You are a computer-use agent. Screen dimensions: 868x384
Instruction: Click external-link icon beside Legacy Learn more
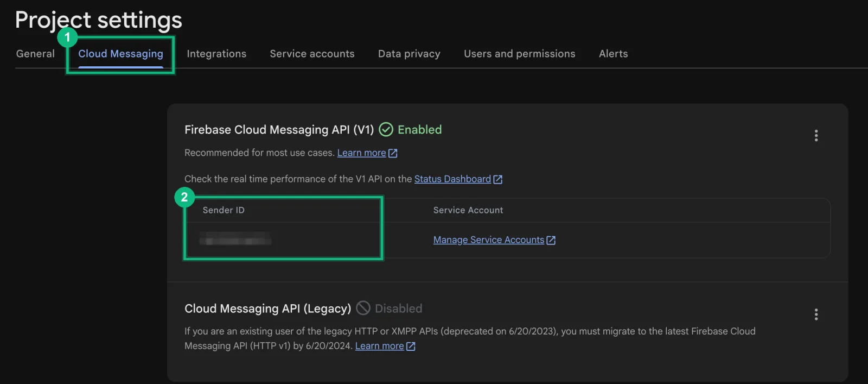(411, 346)
